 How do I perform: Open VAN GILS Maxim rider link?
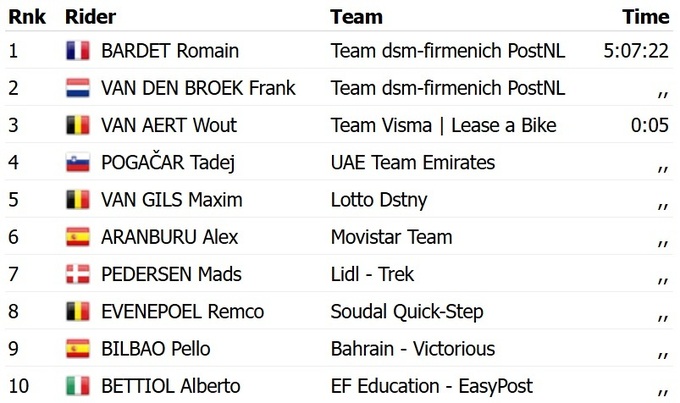tap(171, 200)
